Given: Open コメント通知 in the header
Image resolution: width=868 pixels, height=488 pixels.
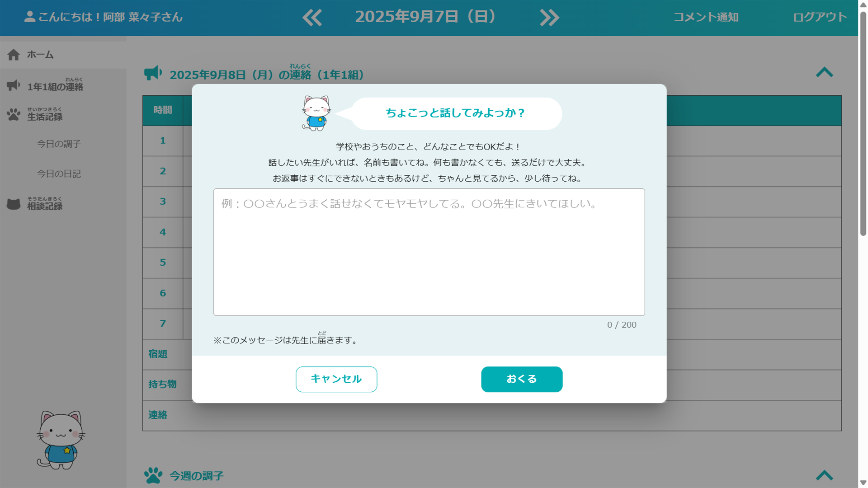Looking at the screenshot, I should 705,17.
